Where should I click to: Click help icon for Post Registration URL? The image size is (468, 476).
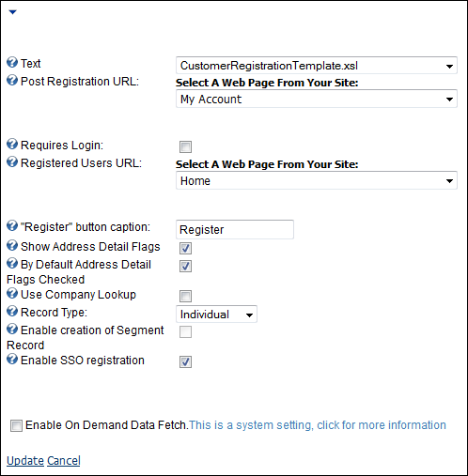point(12,80)
